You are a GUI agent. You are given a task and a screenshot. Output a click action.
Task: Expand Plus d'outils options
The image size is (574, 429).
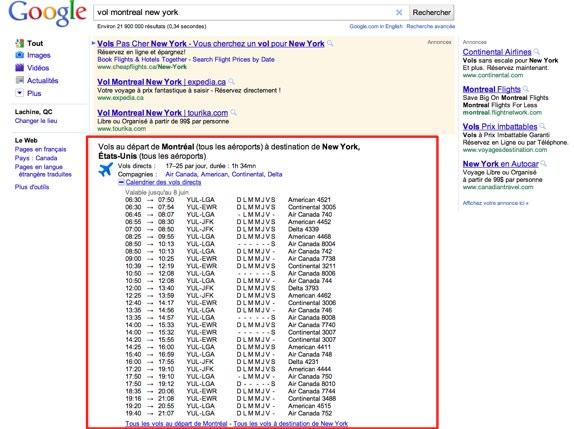click(32, 187)
